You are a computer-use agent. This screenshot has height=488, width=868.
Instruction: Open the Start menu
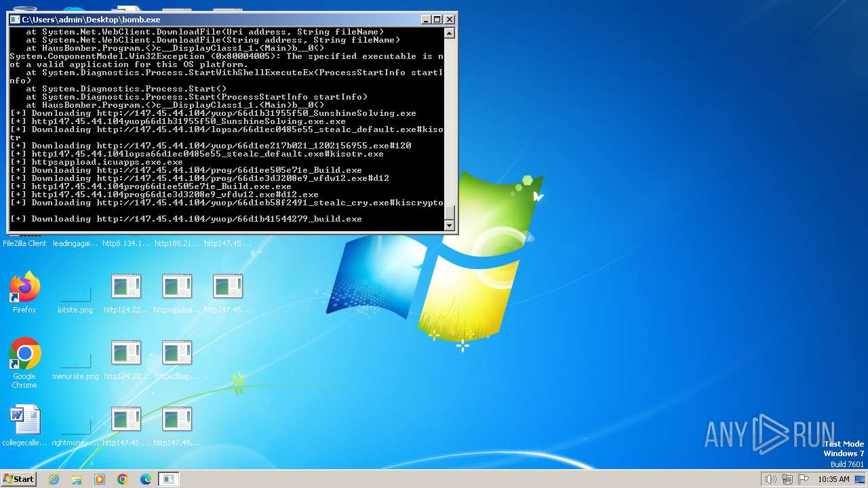coord(19,479)
